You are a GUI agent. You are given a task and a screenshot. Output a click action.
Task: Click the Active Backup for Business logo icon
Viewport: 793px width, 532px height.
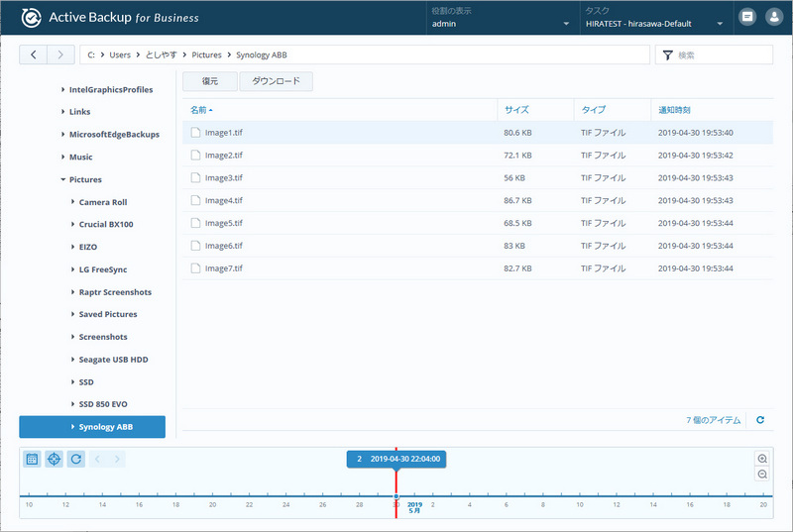coord(31,18)
